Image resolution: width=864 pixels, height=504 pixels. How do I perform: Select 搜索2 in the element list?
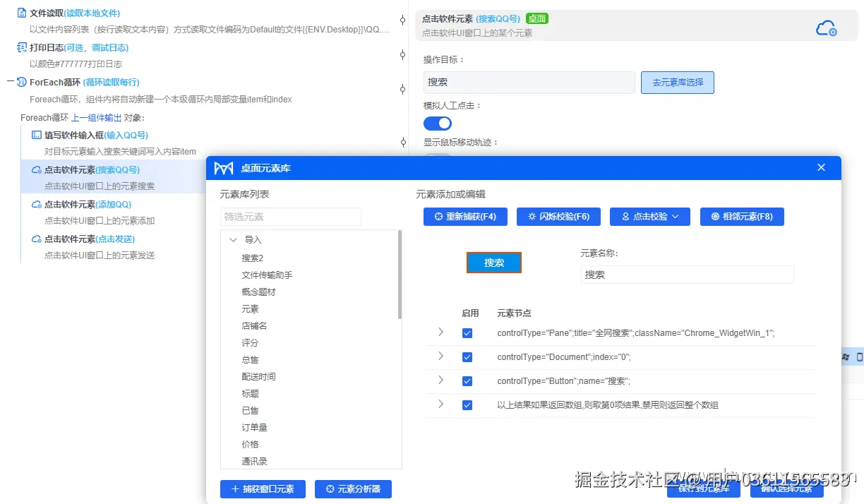[x=253, y=258]
